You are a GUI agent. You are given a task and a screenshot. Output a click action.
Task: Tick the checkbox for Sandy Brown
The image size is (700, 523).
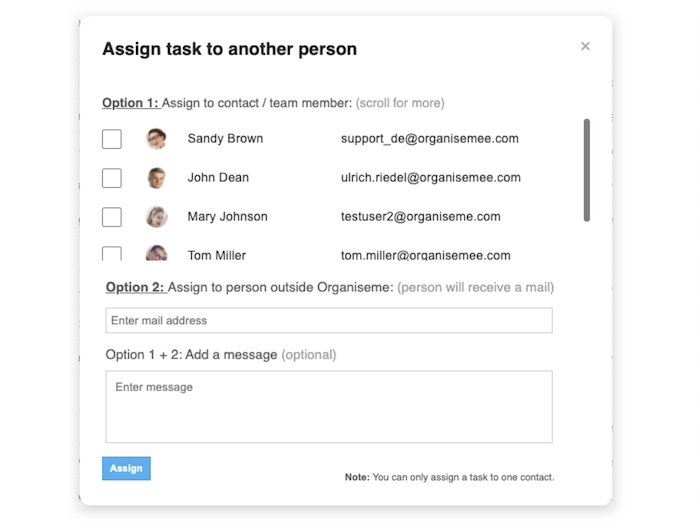pyautogui.click(x=112, y=139)
